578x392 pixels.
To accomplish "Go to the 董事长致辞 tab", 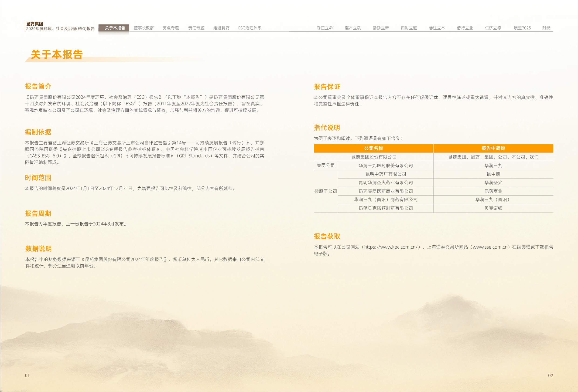I will tap(144, 28).
